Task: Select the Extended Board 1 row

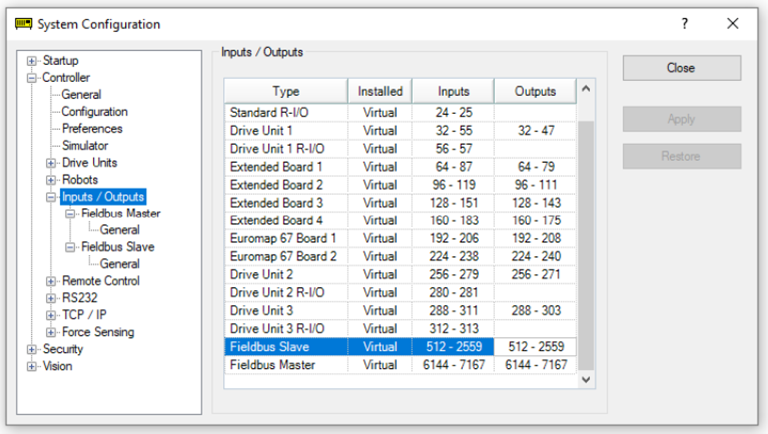Action: pyautogui.click(x=400, y=167)
